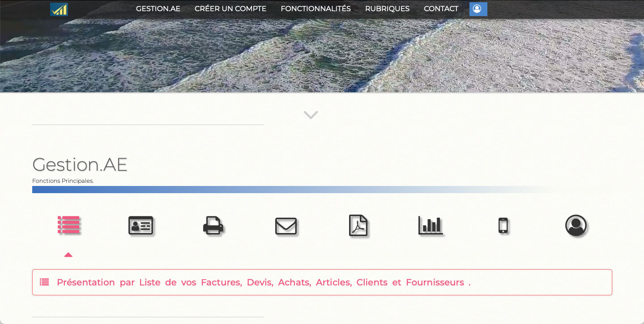Click the Présentation par Liste description box
The height and width of the screenshot is (324, 644).
coord(322,282)
